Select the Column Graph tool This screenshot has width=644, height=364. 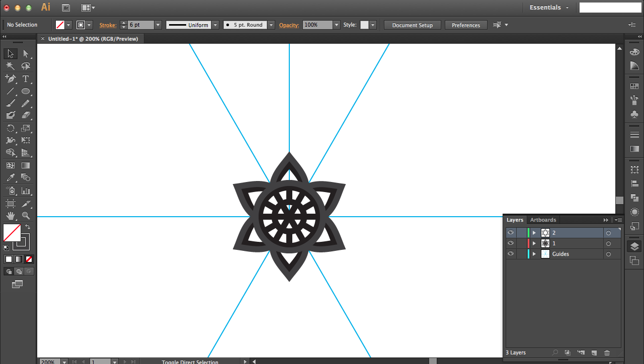coord(26,191)
